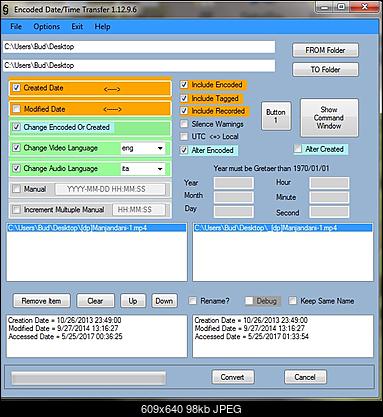Click the Convert button
The height and width of the screenshot is (417, 383).
pos(233,377)
